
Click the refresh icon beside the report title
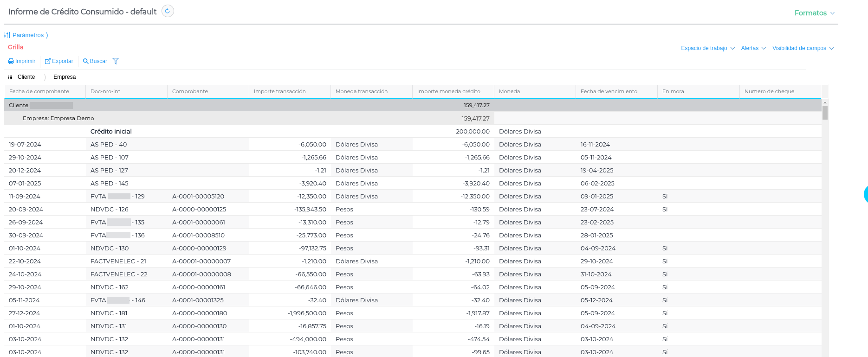click(x=168, y=11)
